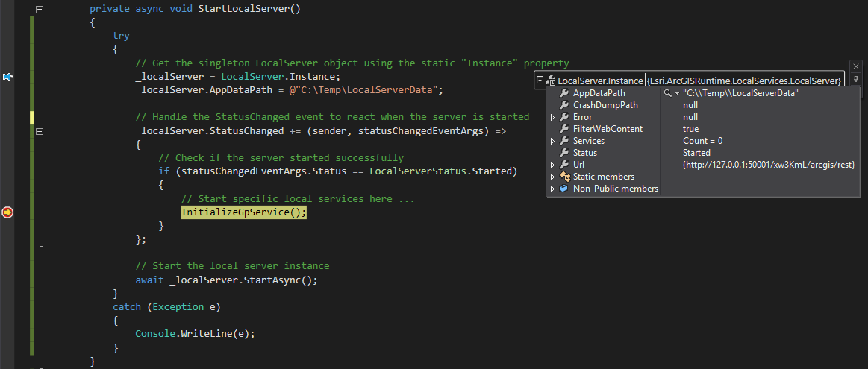The image size is (868, 369).
Task: Expand the Error property node
Action: point(552,117)
